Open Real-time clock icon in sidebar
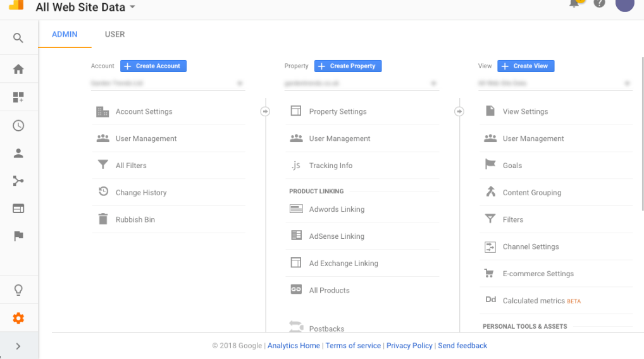This screenshot has width=644, height=359. pyautogui.click(x=18, y=126)
